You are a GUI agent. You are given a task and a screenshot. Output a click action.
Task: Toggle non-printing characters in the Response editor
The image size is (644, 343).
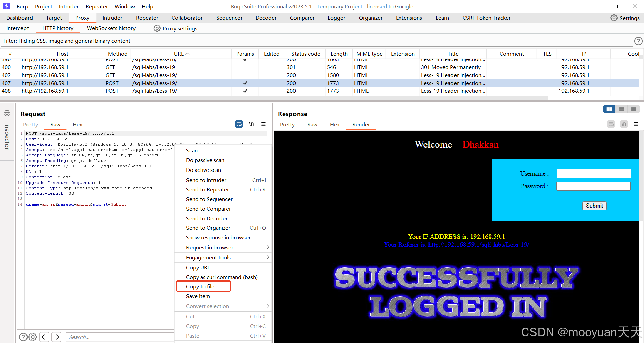(623, 124)
